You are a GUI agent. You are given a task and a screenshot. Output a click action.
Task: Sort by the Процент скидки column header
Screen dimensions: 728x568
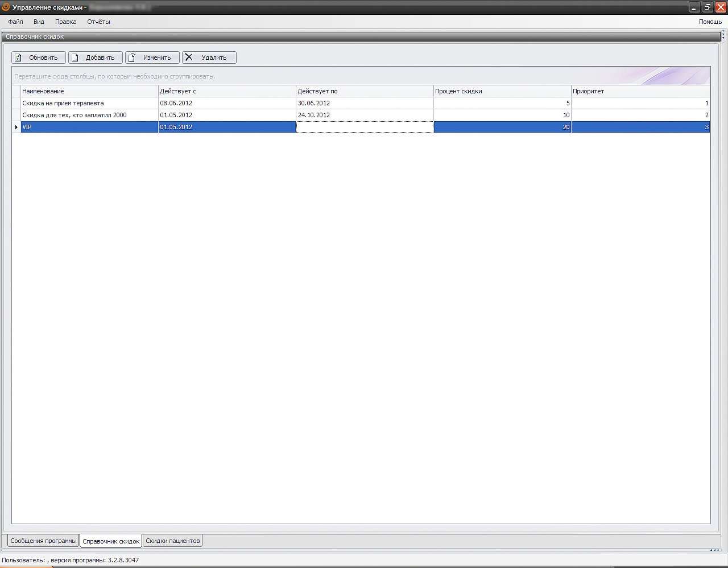[x=502, y=91]
